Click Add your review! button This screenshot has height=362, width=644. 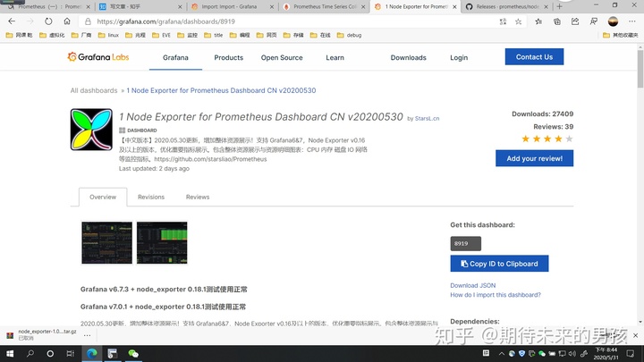(534, 158)
